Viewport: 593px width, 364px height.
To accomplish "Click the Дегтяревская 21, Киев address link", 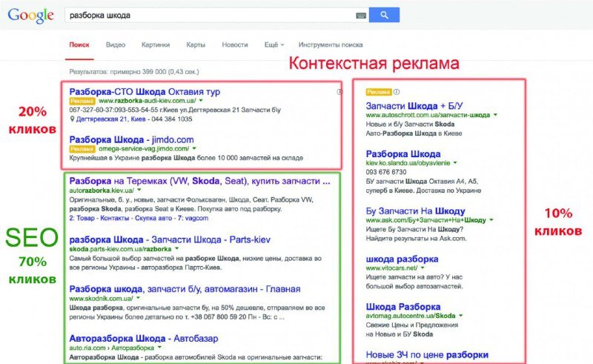I will click(110, 119).
